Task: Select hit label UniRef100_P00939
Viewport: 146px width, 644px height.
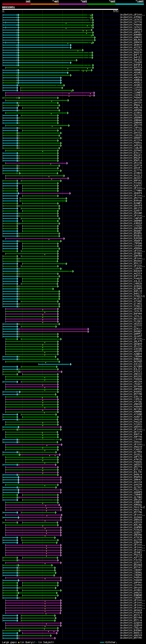Action: click(x=131, y=613)
